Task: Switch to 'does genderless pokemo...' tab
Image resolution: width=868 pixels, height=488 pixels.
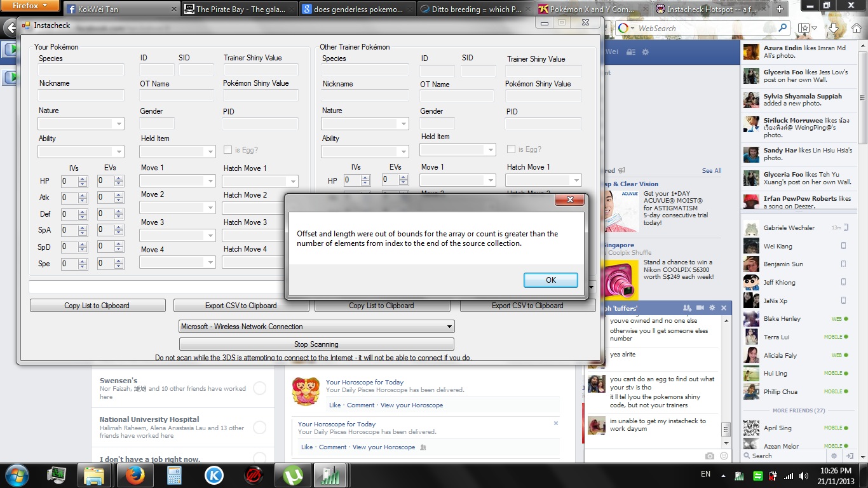Action: coord(356,9)
